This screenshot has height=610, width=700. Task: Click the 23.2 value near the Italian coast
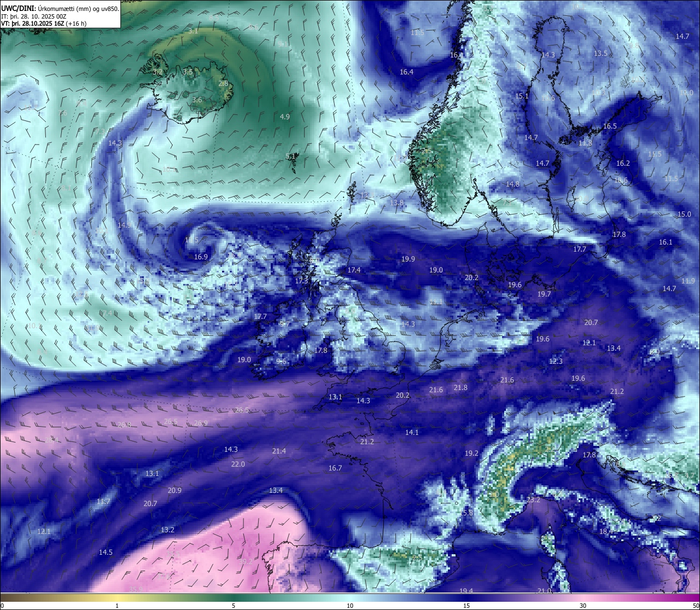tap(533, 499)
